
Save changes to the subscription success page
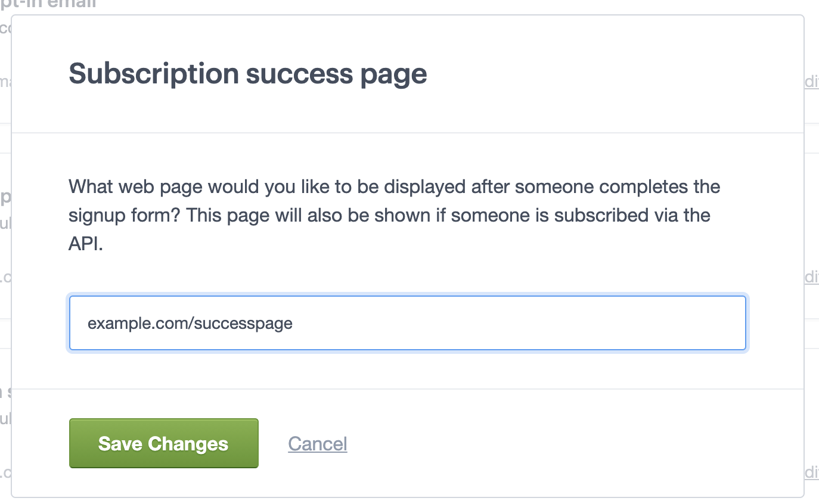pyautogui.click(x=163, y=443)
